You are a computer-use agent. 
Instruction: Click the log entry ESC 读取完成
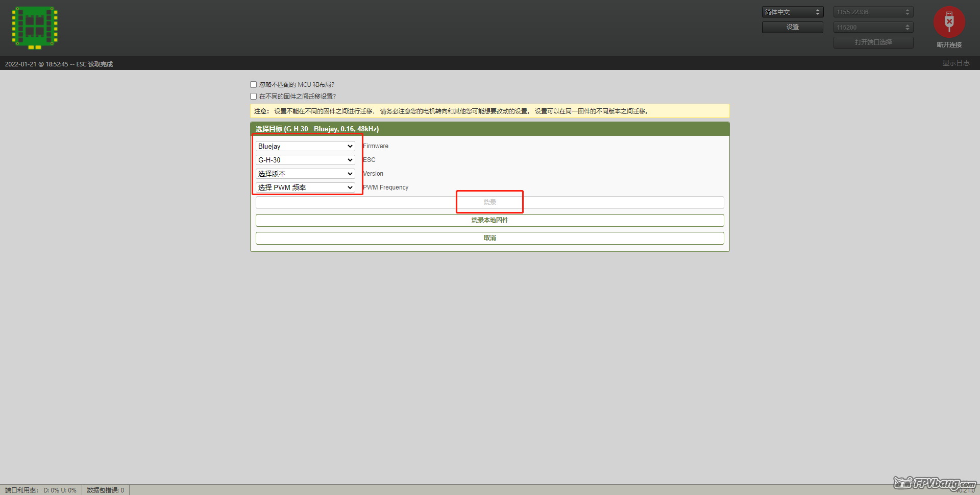point(59,64)
